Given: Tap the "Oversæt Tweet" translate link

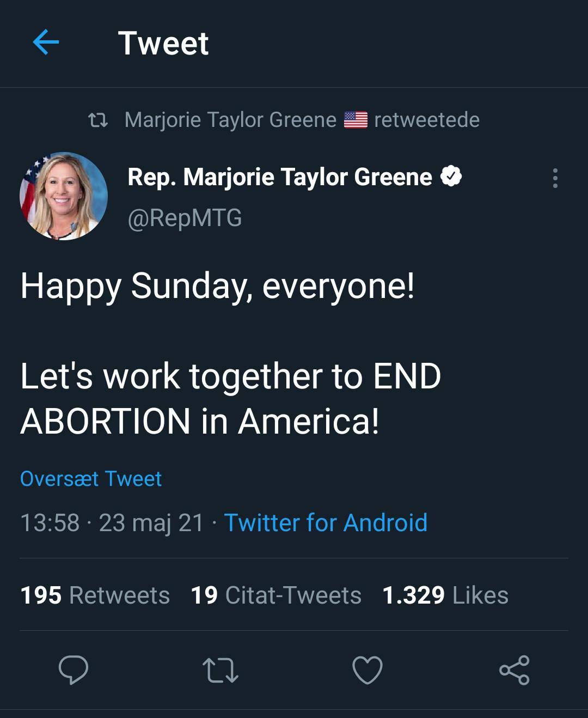Looking at the screenshot, I should (x=91, y=479).
